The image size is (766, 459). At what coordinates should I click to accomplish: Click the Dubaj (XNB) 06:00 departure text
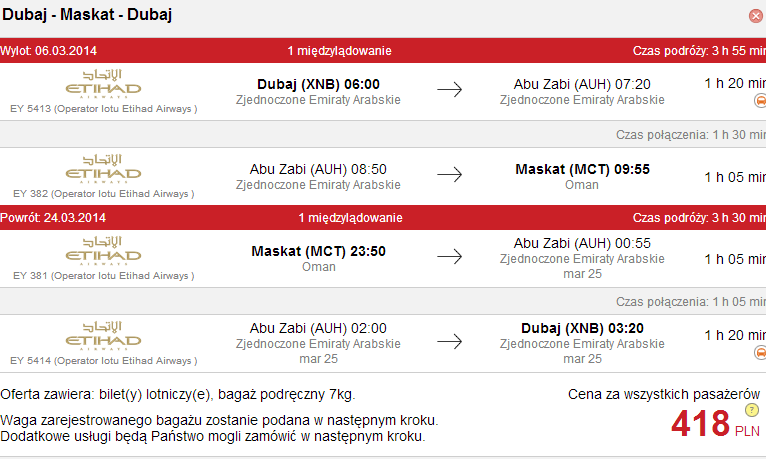(x=319, y=84)
